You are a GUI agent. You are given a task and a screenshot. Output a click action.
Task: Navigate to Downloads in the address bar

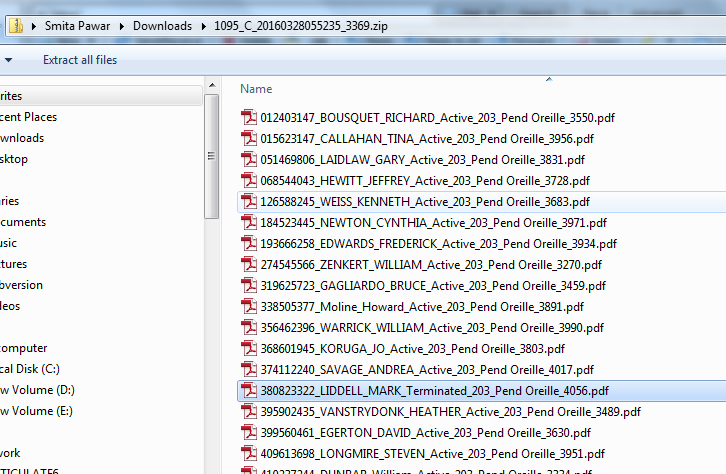point(162,26)
